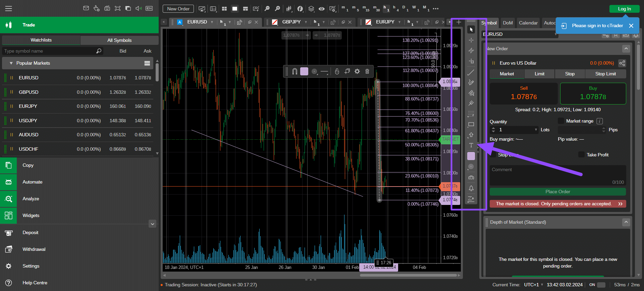This screenshot has width=644, height=291.
Task: Switch to the EURJPY chart tab
Action: click(385, 22)
